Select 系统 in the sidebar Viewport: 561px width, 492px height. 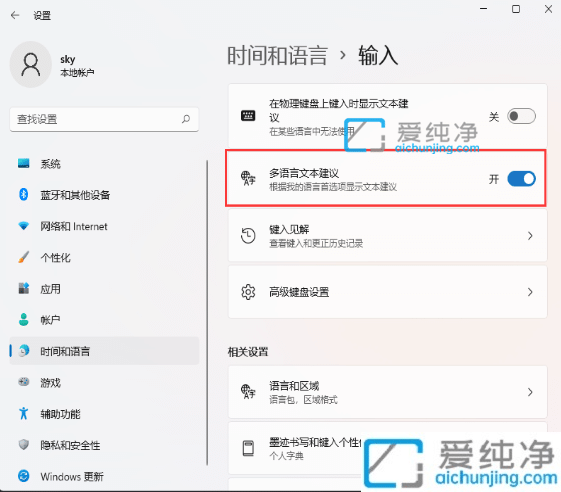pyautogui.click(x=104, y=164)
